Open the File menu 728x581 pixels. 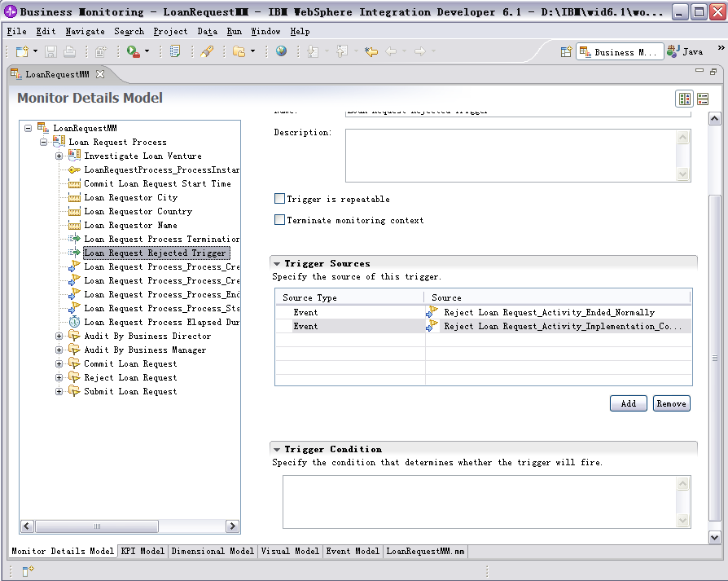coord(17,32)
